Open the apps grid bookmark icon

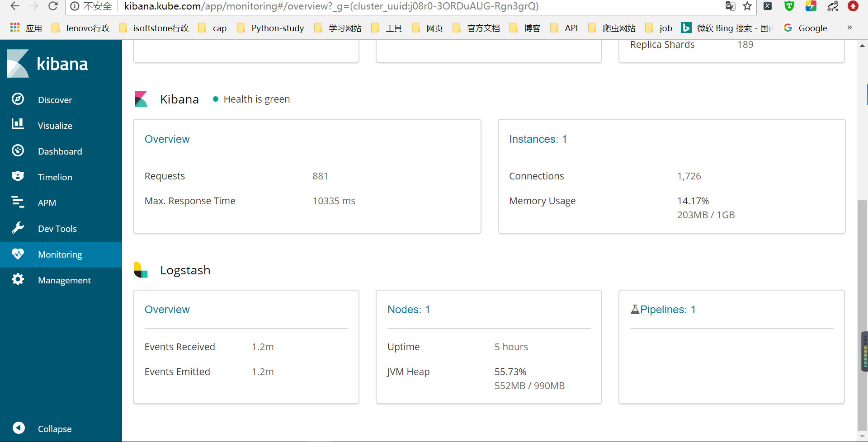point(15,28)
